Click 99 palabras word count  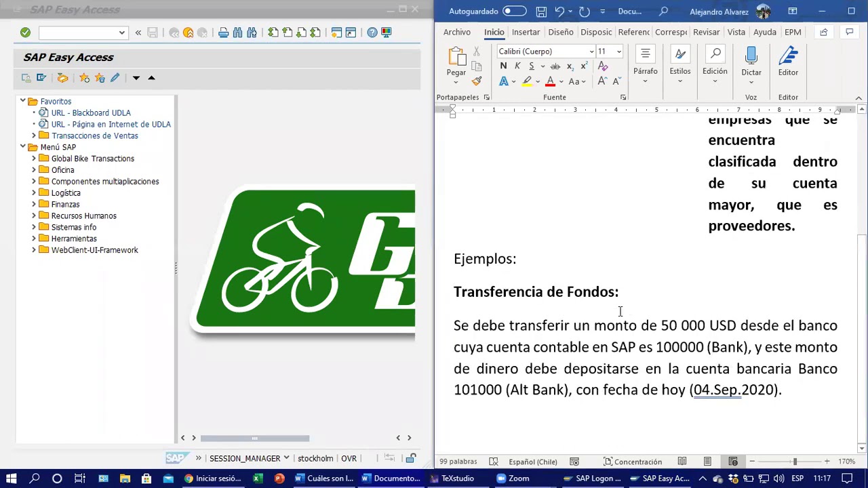click(x=458, y=462)
